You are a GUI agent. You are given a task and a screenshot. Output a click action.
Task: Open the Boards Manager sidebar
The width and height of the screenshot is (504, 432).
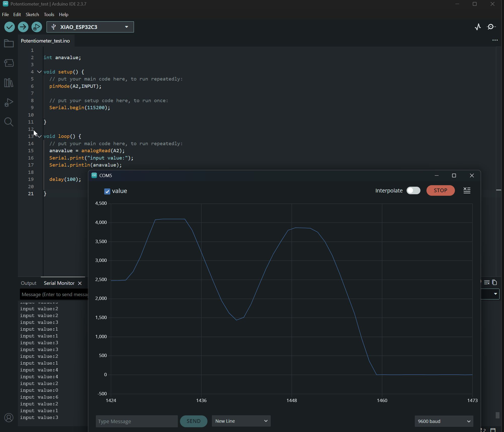(x=9, y=63)
